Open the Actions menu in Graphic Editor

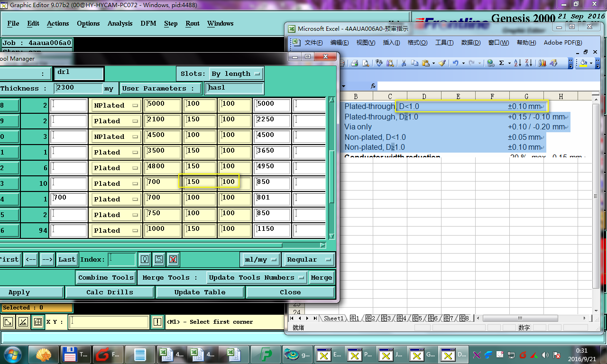[58, 23]
